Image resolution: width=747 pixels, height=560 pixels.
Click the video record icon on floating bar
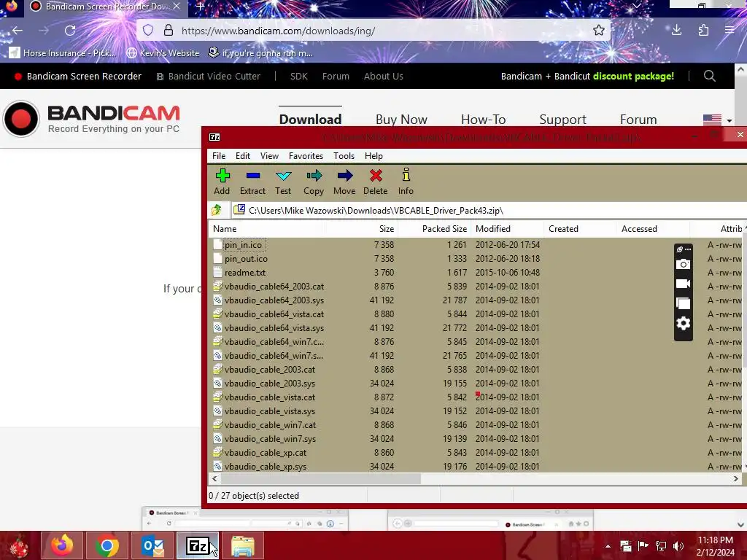pyautogui.click(x=683, y=284)
